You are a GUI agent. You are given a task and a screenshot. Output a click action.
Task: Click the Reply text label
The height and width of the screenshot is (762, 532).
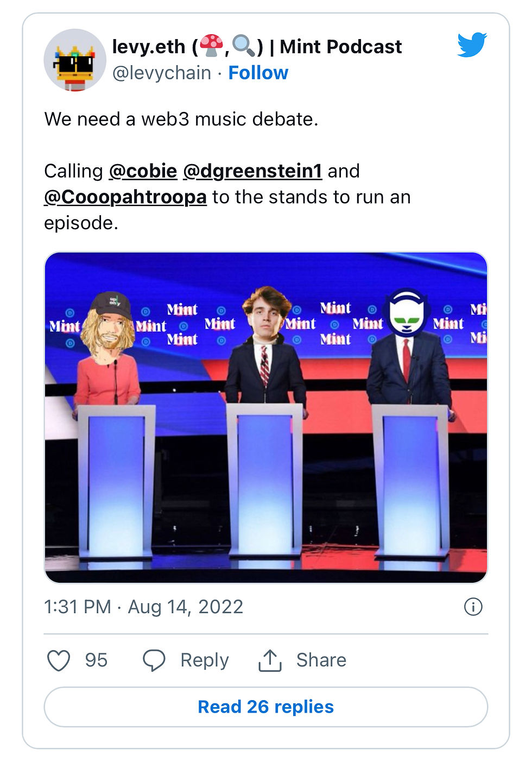(x=204, y=660)
